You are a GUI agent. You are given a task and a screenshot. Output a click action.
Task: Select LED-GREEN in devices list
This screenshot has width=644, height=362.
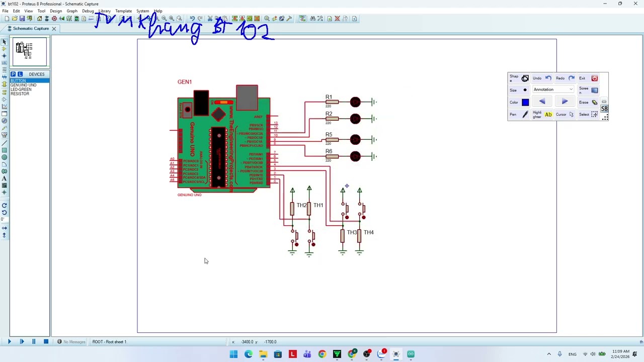point(21,89)
